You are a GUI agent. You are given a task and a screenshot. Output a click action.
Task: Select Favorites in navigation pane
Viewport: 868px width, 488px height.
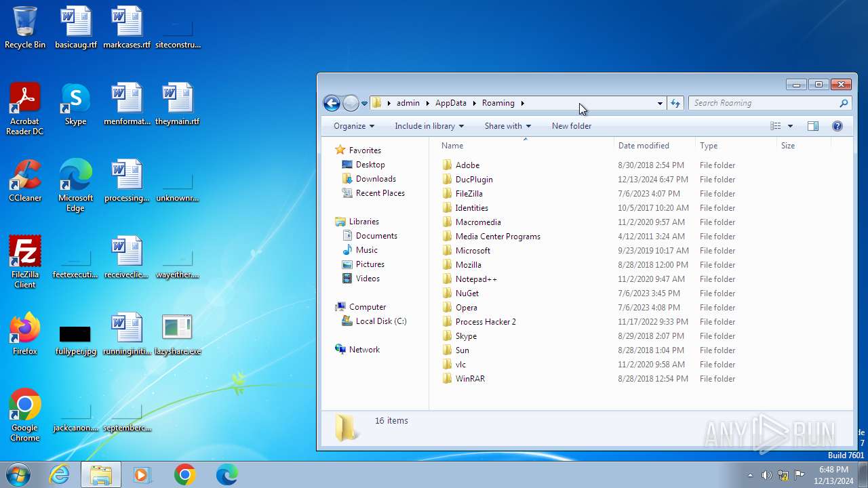[x=365, y=150]
